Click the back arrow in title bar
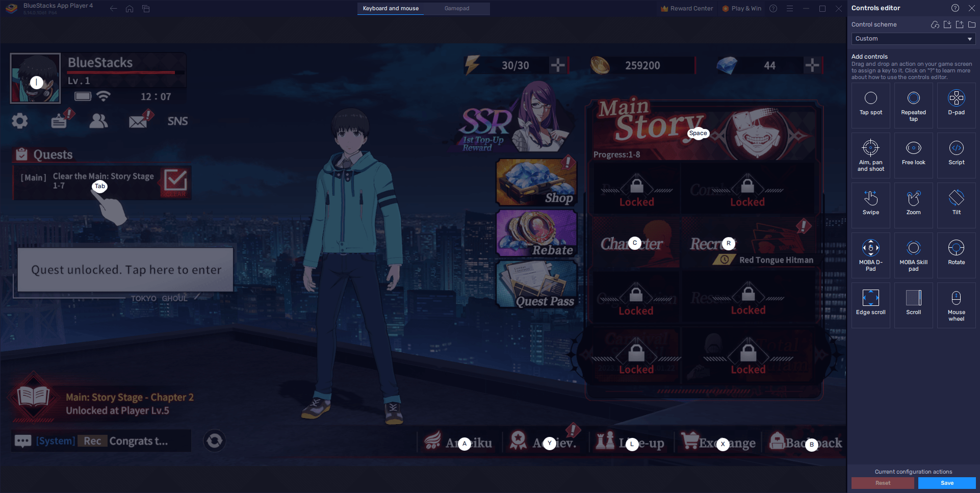 (113, 9)
